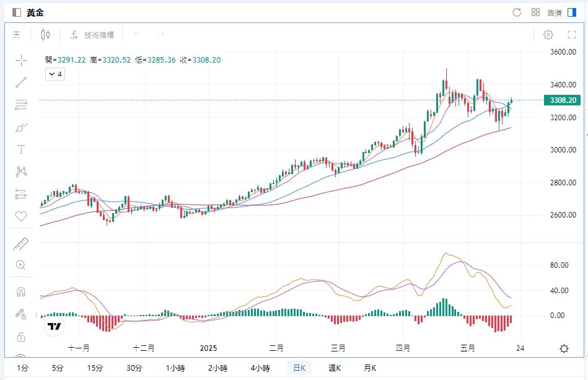Refresh the gold chart data
588x380 pixels.
[x=517, y=12]
